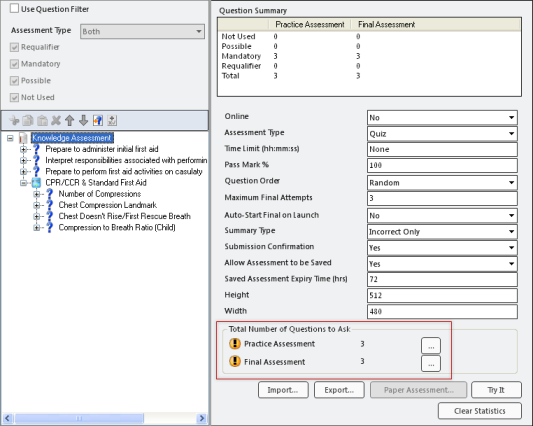Click the Pass Mark % input field
This screenshot has width=533, height=426.
pos(442,166)
